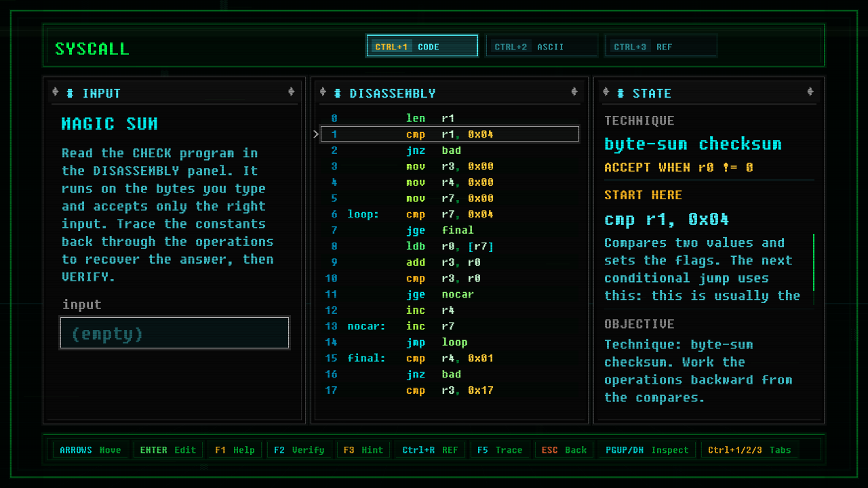This screenshot has height=488, width=868.
Task: Open the CTRL+2 ASCII tab
Action: coord(542,46)
